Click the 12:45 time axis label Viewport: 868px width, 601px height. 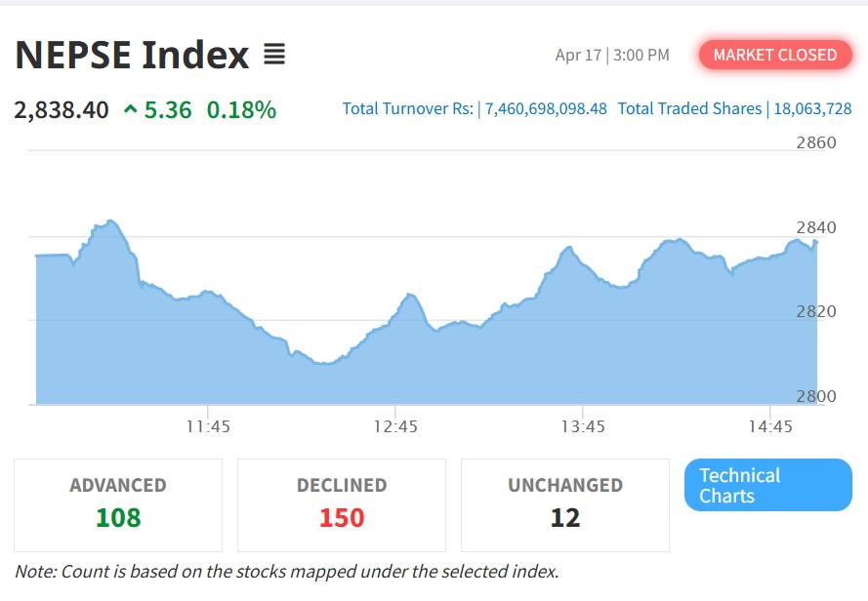pyautogui.click(x=394, y=427)
